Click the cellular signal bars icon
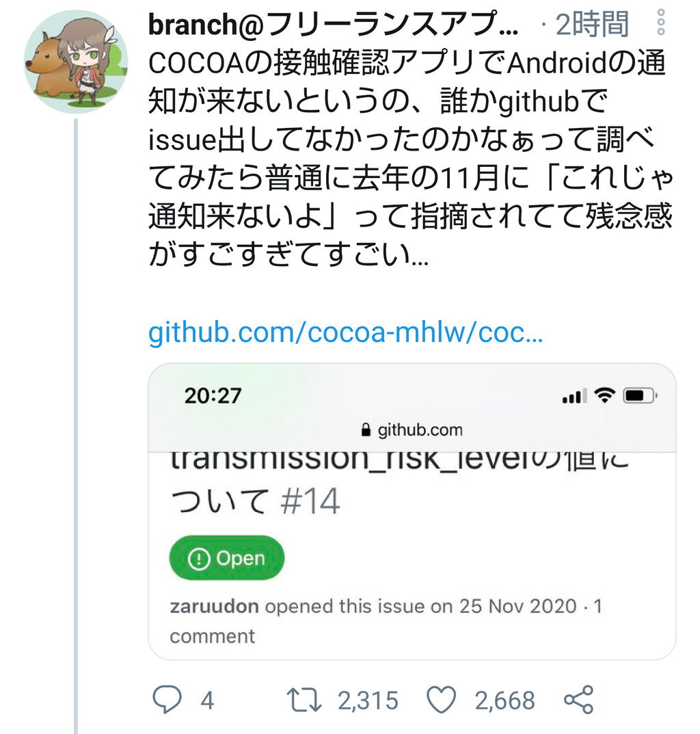Viewport: 700px width, 734px height. 575,396
